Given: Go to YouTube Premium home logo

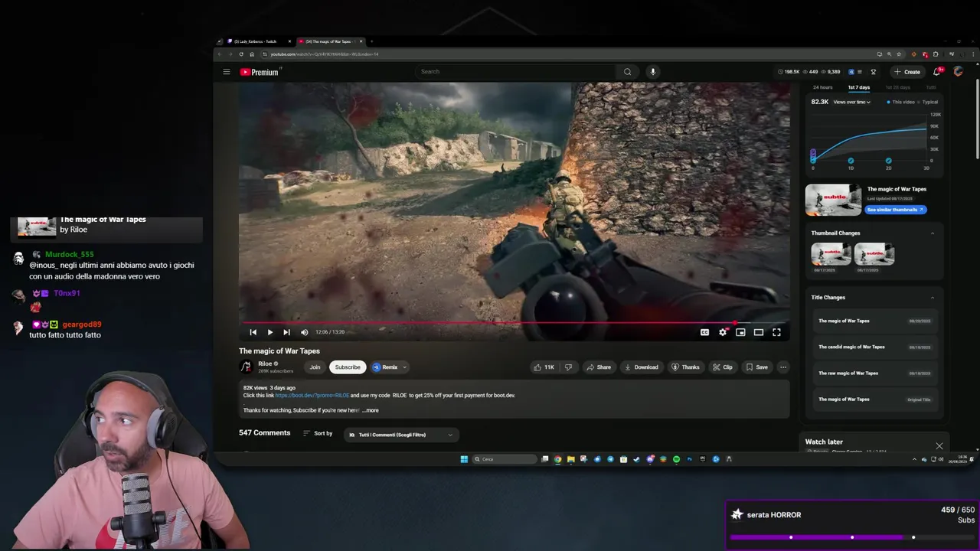Looking at the screenshot, I should point(260,72).
